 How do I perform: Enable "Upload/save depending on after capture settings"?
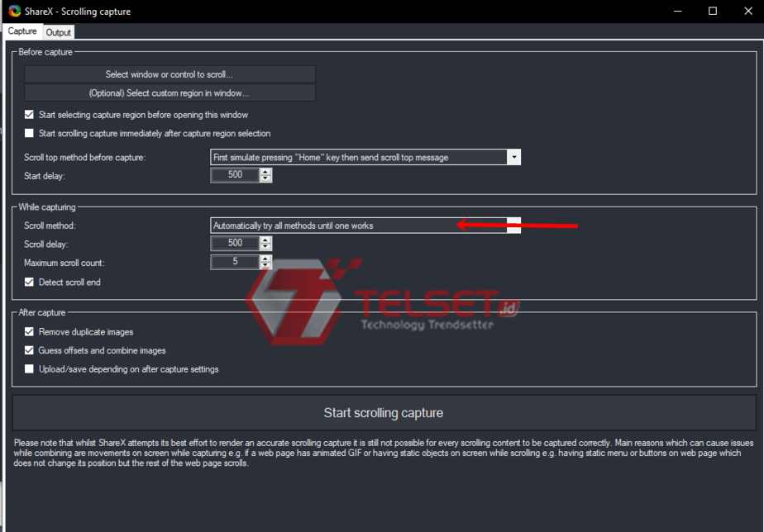pos(29,368)
